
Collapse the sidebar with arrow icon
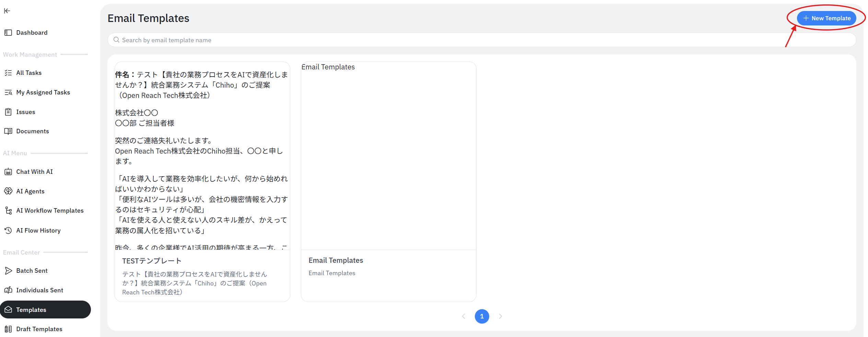tap(7, 11)
